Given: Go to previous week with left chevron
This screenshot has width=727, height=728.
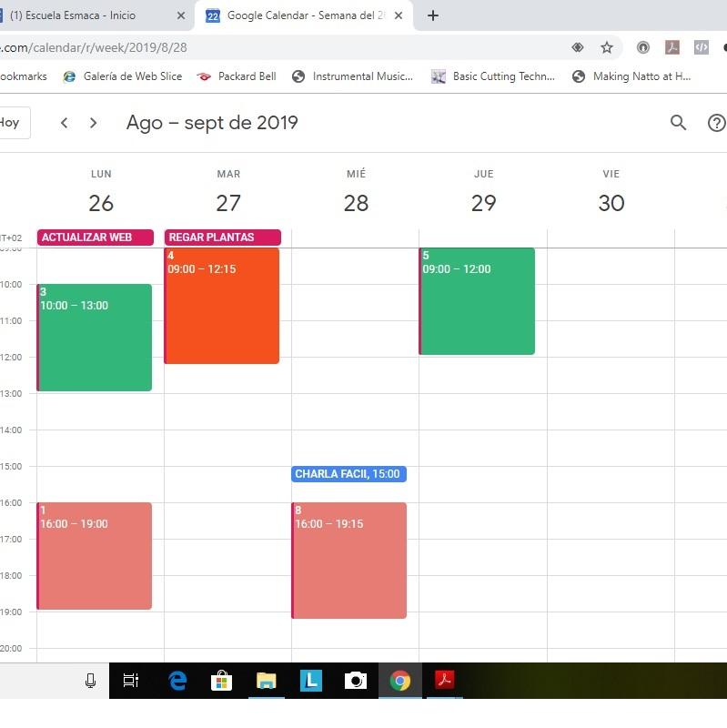Looking at the screenshot, I should 64,123.
